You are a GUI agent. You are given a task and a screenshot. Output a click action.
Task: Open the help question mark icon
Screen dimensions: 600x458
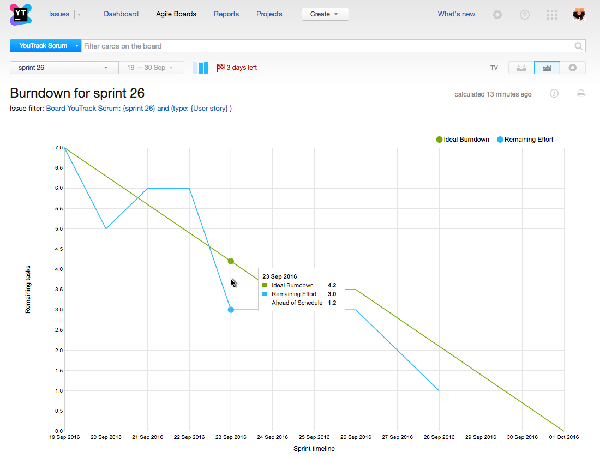coord(525,15)
